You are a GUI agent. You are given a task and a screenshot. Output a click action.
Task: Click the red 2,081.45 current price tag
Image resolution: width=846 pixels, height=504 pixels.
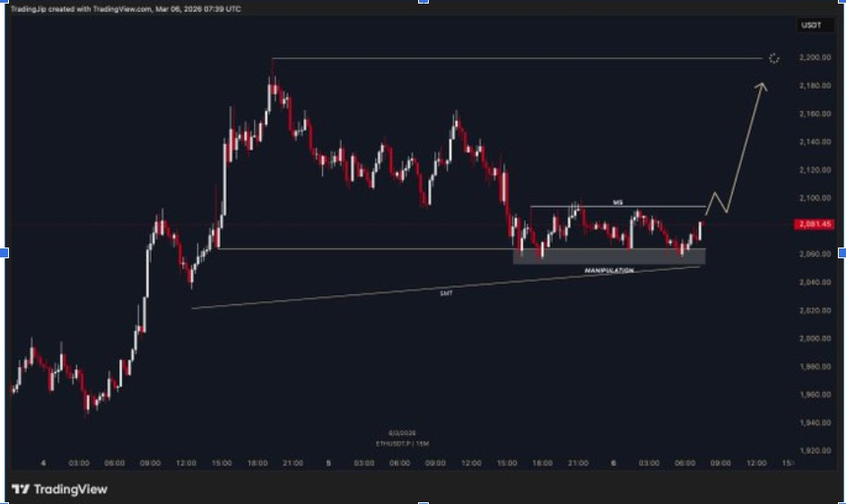[815, 224]
